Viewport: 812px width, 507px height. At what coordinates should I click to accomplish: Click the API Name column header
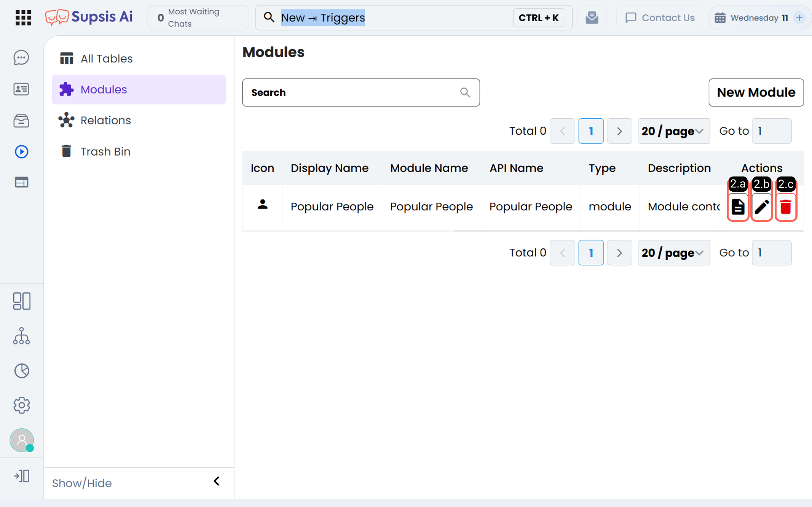[516, 168]
